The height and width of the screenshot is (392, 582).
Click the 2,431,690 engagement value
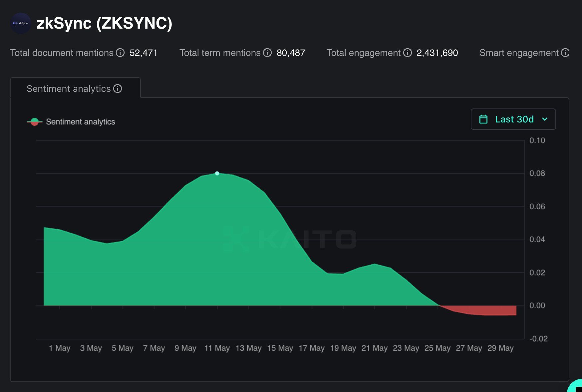click(x=437, y=53)
